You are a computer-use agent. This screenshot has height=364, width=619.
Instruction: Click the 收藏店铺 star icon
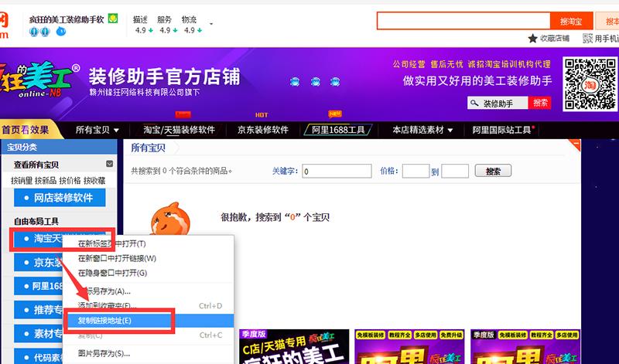[x=532, y=38]
